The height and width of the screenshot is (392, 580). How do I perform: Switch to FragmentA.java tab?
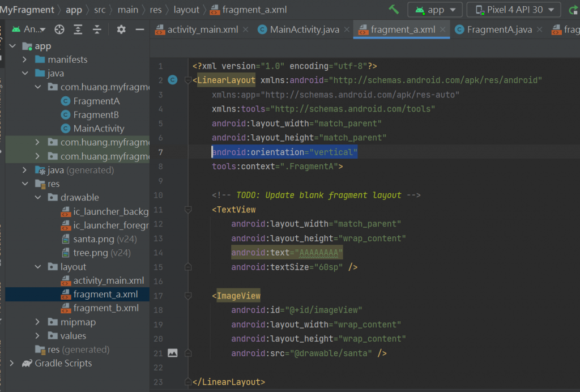(x=499, y=29)
